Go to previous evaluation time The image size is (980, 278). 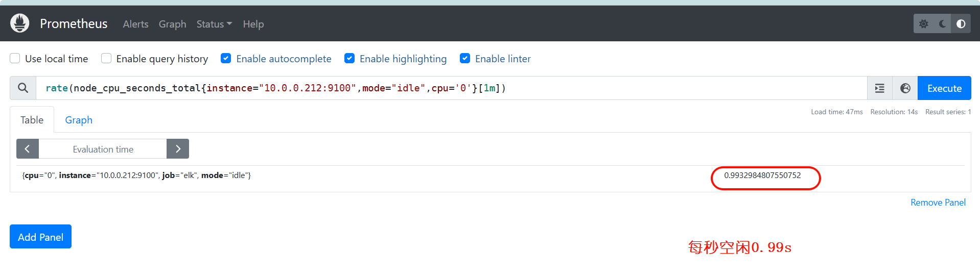click(x=28, y=149)
